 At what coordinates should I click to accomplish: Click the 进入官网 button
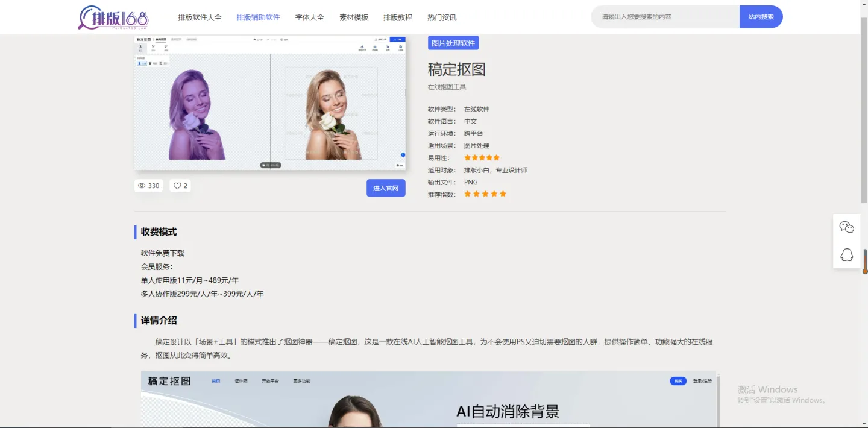[386, 188]
